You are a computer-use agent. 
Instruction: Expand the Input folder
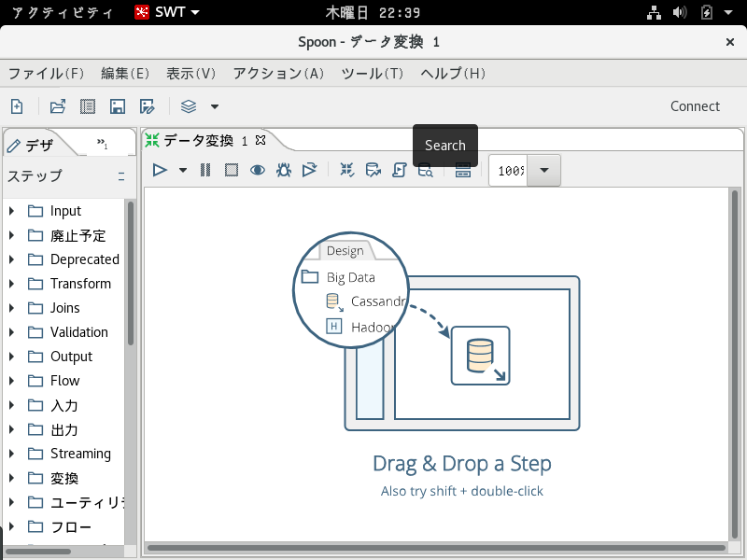pos(12,211)
